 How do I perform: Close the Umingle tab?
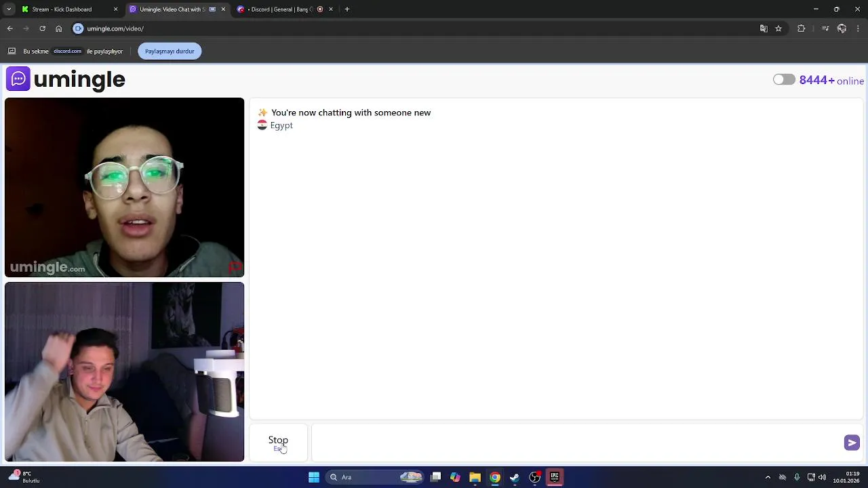coord(223,9)
